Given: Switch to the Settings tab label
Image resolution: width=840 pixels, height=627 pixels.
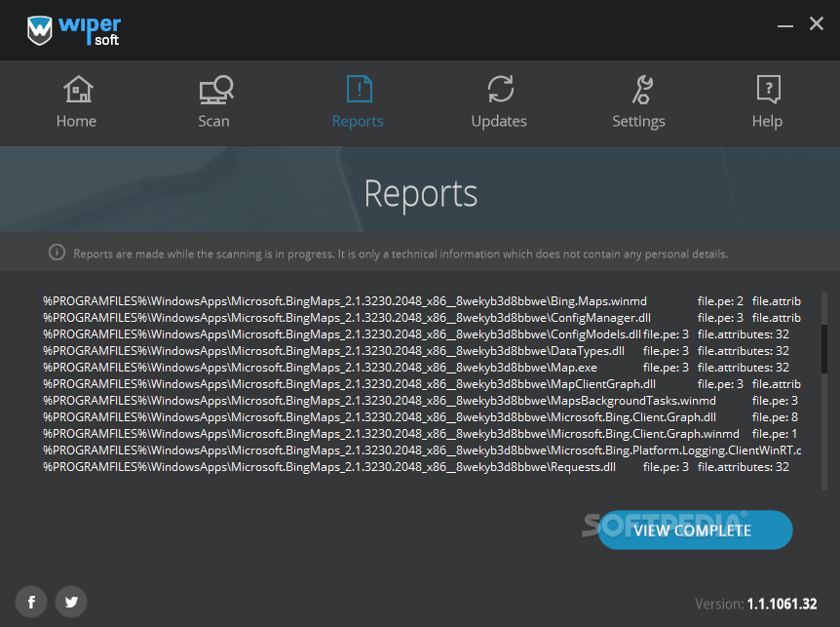Looking at the screenshot, I should click(638, 122).
